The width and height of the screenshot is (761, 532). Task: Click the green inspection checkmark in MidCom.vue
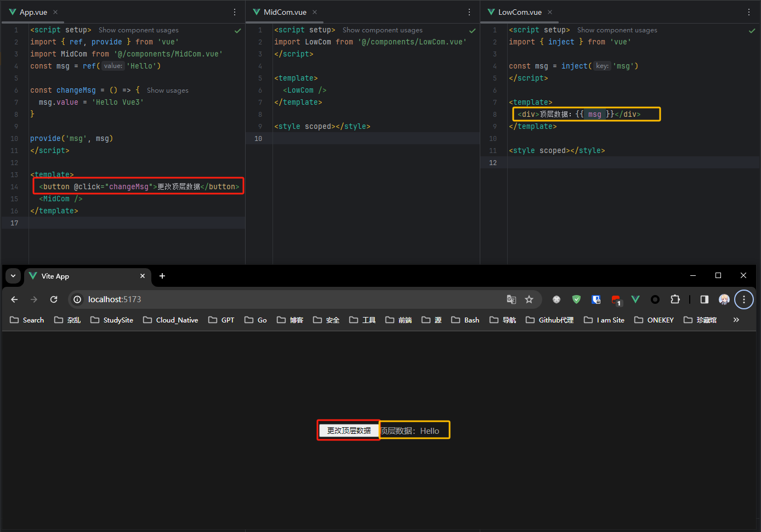coord(473,31)
